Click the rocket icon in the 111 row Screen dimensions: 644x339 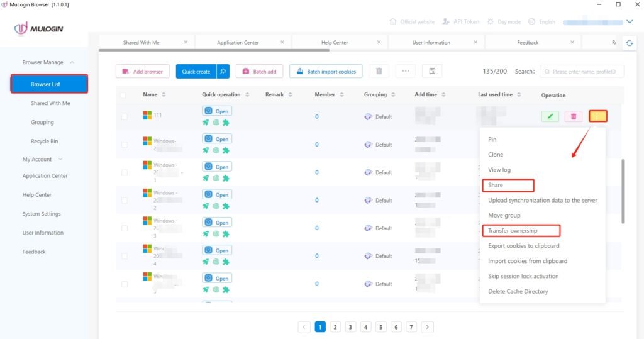pyautogui.click(x=206, y=123)
